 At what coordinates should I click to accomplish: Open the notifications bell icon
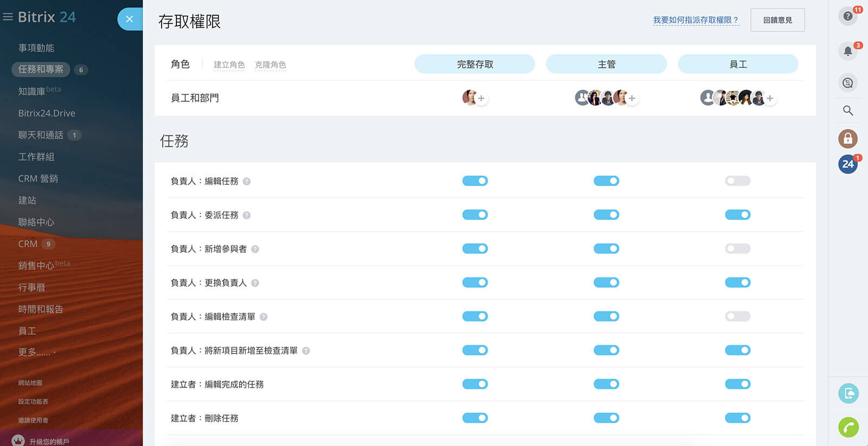pos(848,51)
